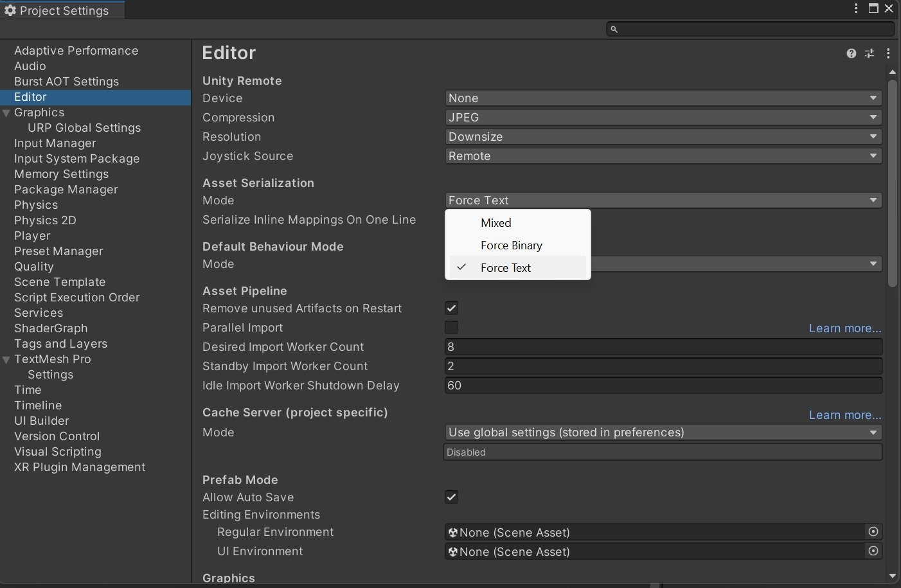Image resolution: width=901 pixels, height=588 pixels.
Task: Click the Desired Import Worker Count field
Action: [663, 347]
